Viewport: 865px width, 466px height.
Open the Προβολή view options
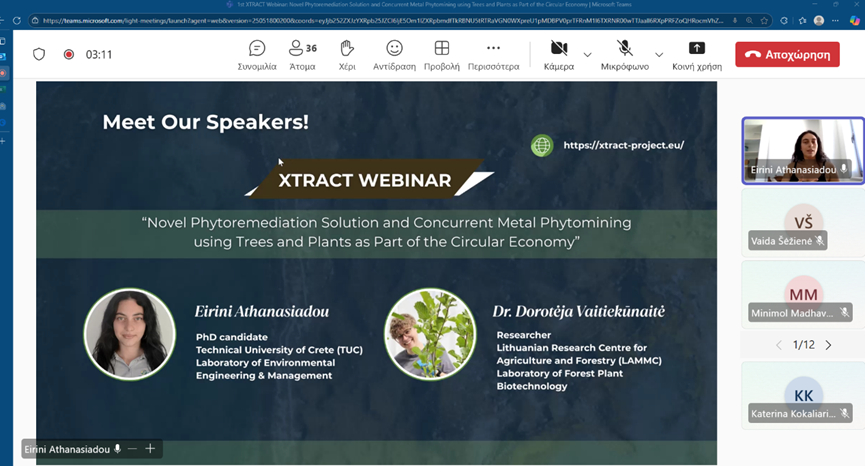441,54
